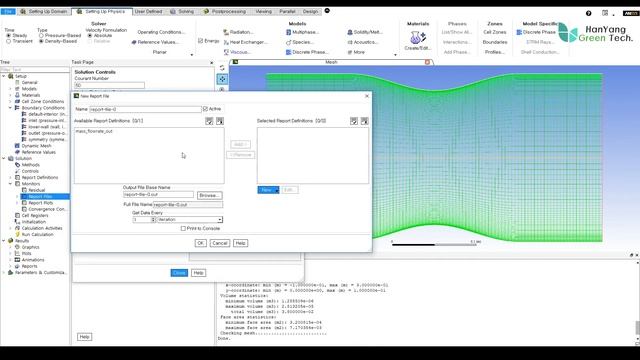Expand the Models tree node
The image size is (640, 360).
click(10, 89)
